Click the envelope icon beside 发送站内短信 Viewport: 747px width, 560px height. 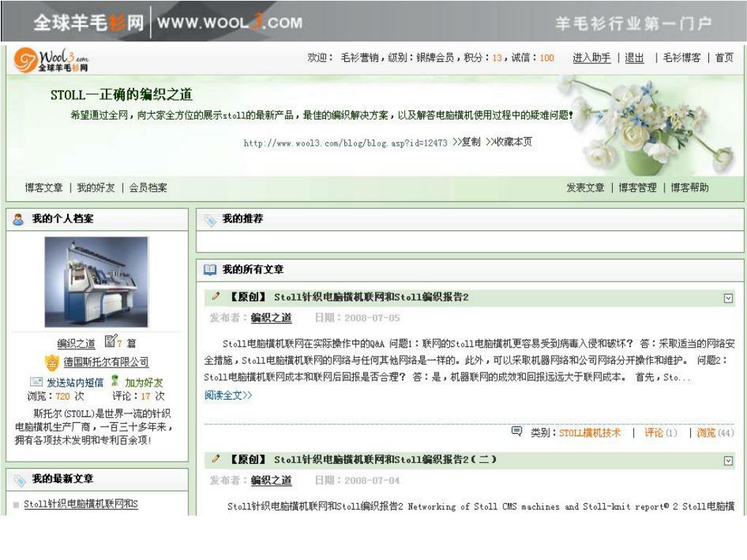tap(36, 381)
